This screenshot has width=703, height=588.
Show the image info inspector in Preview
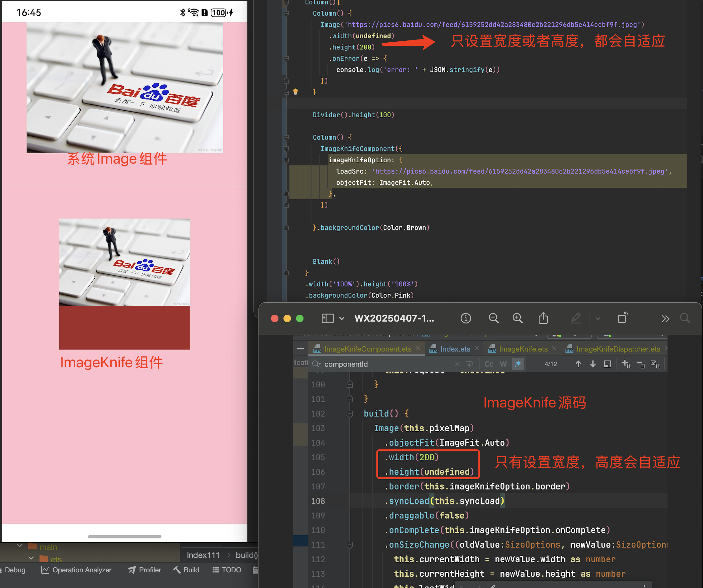point(466,318)
